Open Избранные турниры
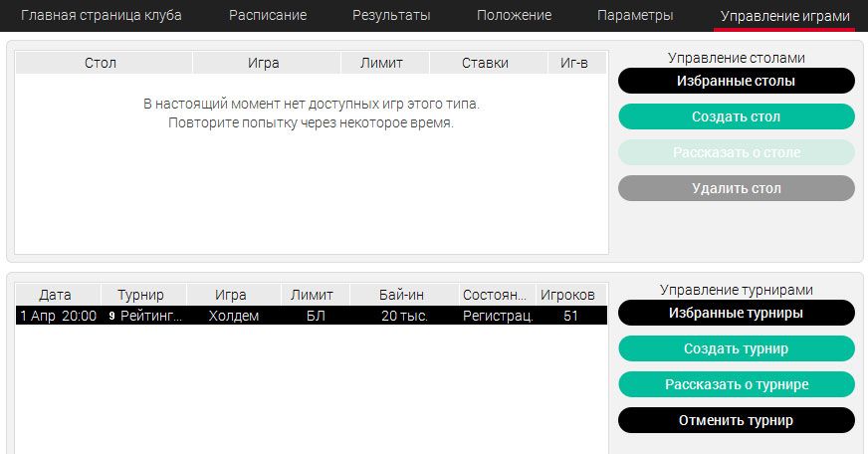This screenshot has width=868, height=454. (x=737, y=313)
